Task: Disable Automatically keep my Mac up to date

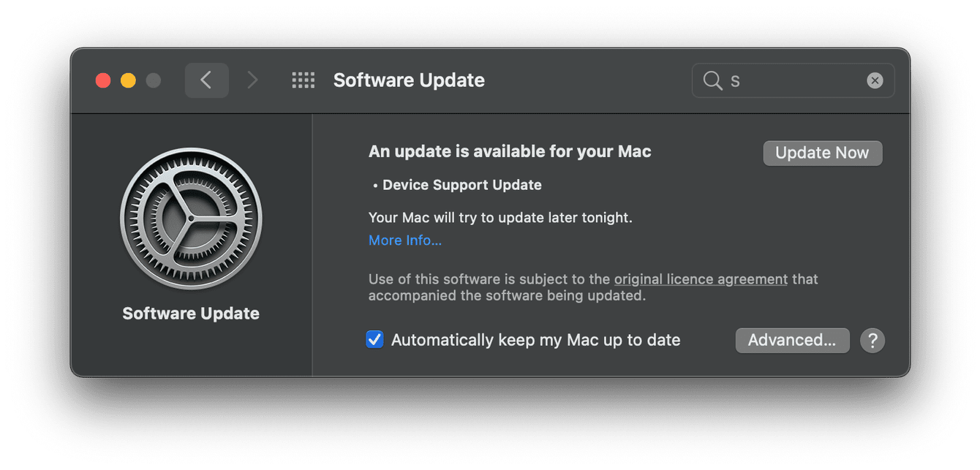Action: tap(375, 339)
